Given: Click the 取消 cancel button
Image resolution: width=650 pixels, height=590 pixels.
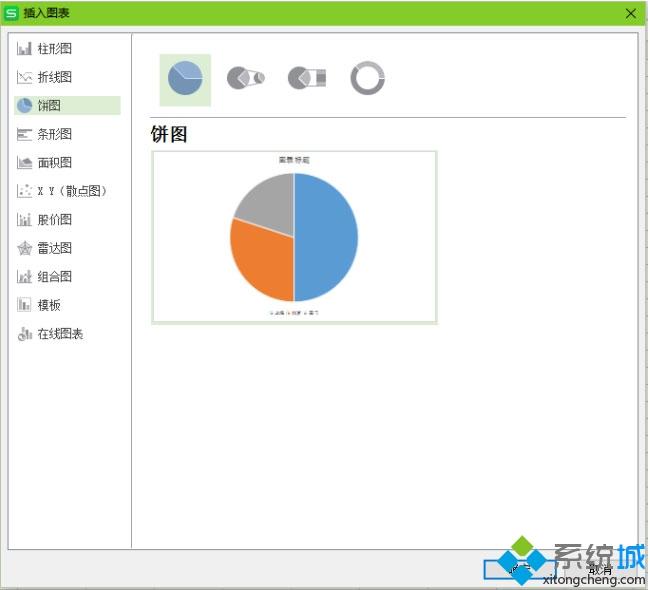Looking at the screenshot, I should [x=600, y=570].
